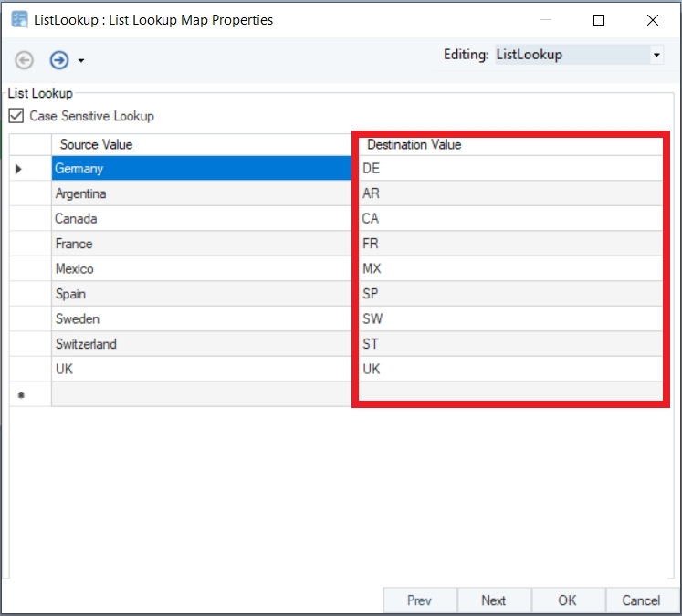The height and width of the screenshot is (616, 682).
Task: Toggle the Case Sensitive Lookup checkbox
Action: 16,116
